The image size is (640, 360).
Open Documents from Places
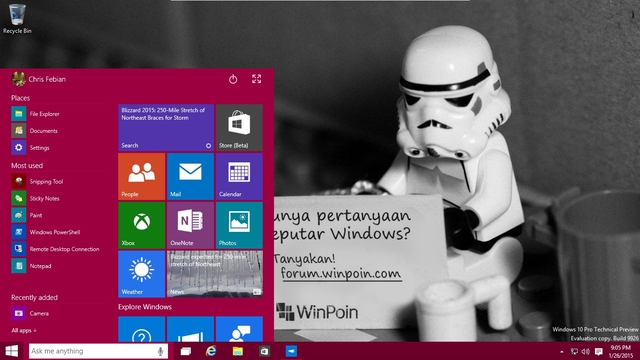click(35, 131)
